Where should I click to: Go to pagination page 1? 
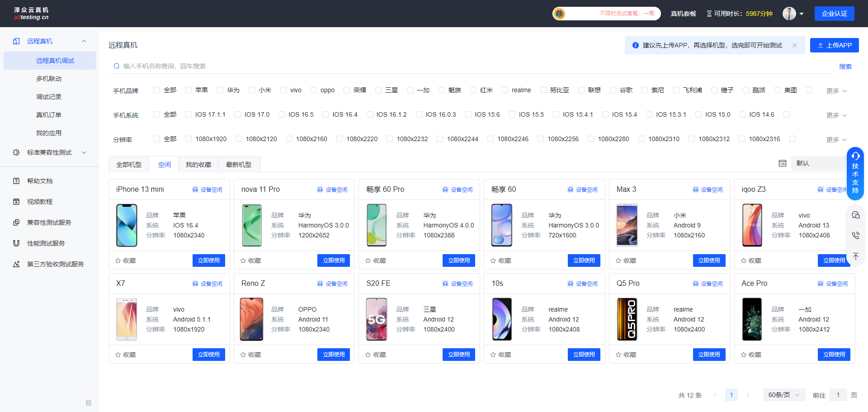point(731,395)
